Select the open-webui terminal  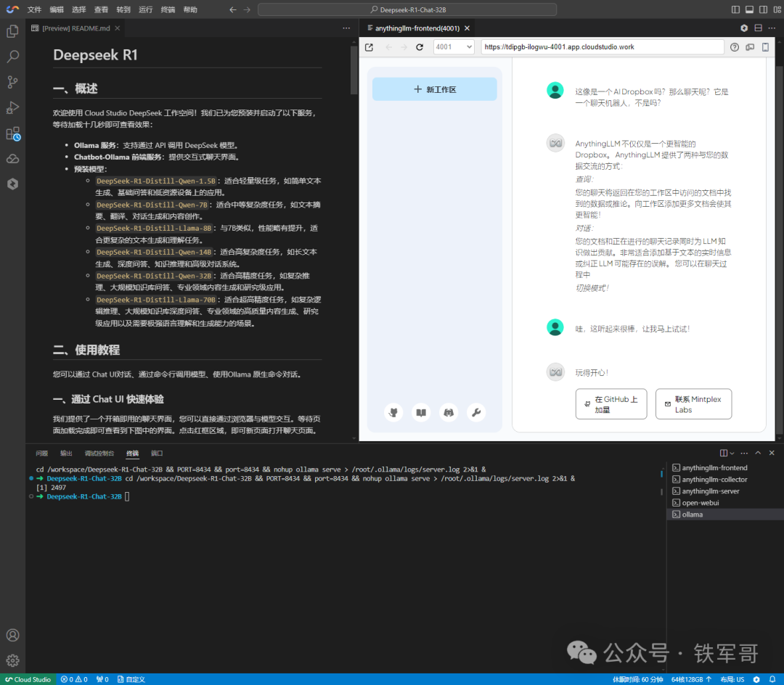coord(725,503)
